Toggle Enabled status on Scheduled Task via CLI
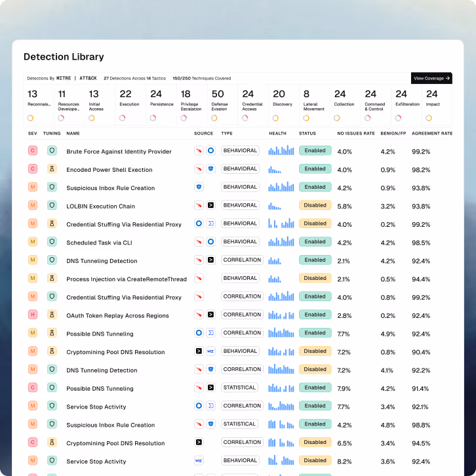Screen dimensions: 476x476 [x=315, y=242]
